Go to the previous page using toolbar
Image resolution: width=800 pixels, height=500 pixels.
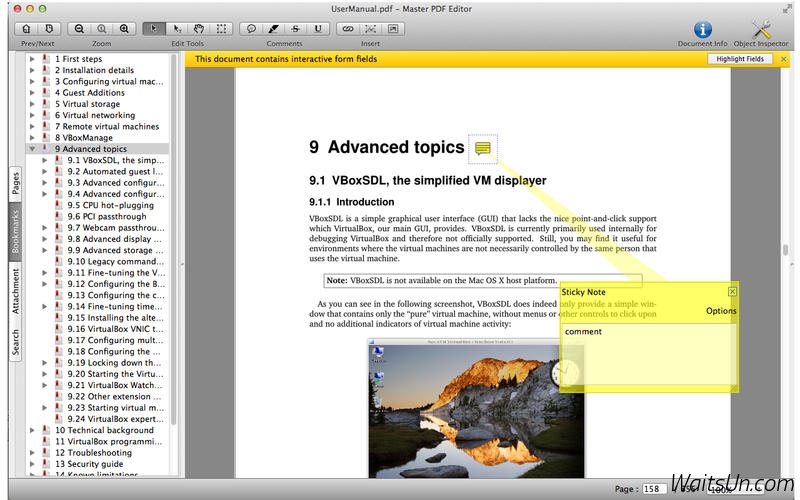[x=27, y=29]
